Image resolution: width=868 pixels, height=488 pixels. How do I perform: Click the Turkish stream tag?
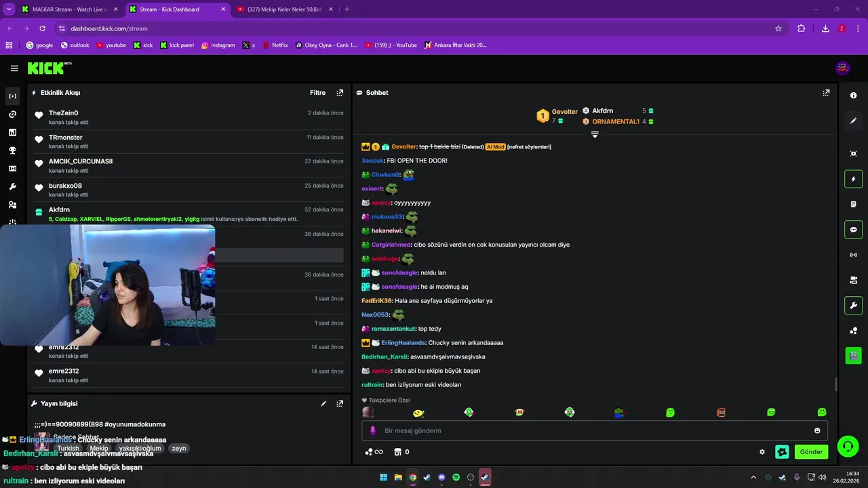[68, 449]
